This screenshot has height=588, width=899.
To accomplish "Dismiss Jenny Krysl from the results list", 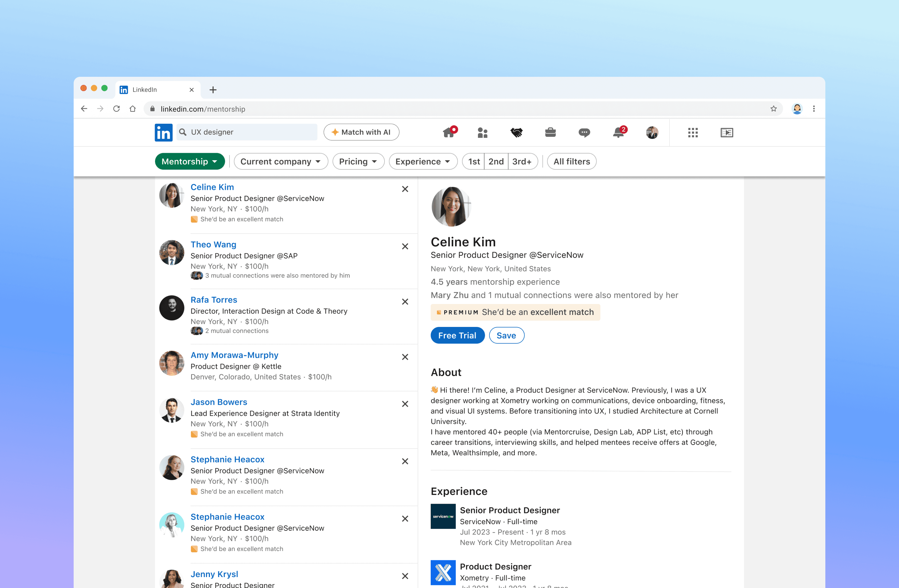I will pyautogui.click(x=405, y=576).
